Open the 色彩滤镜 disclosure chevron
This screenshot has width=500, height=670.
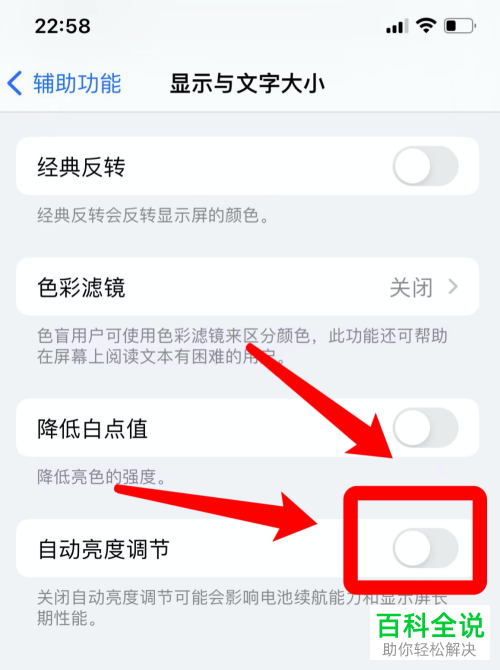click(453, 287)
